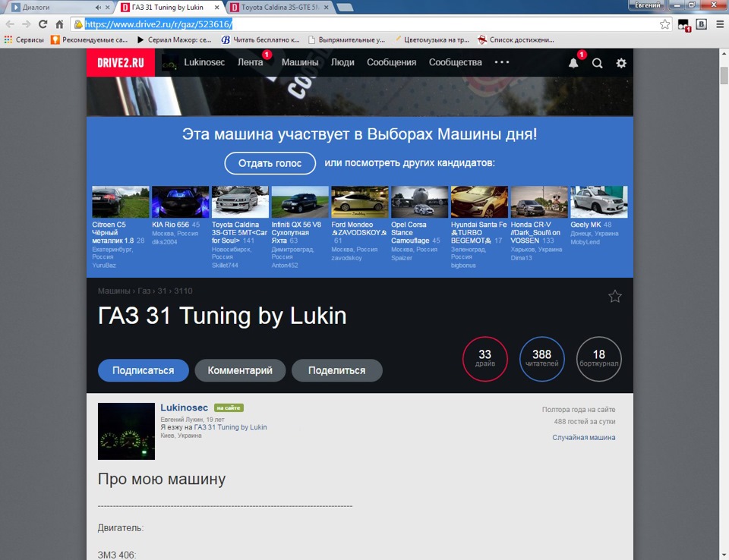Close the Toyota Caldina browser tab
Screen dimensions: 729x560
coord(327,8)
